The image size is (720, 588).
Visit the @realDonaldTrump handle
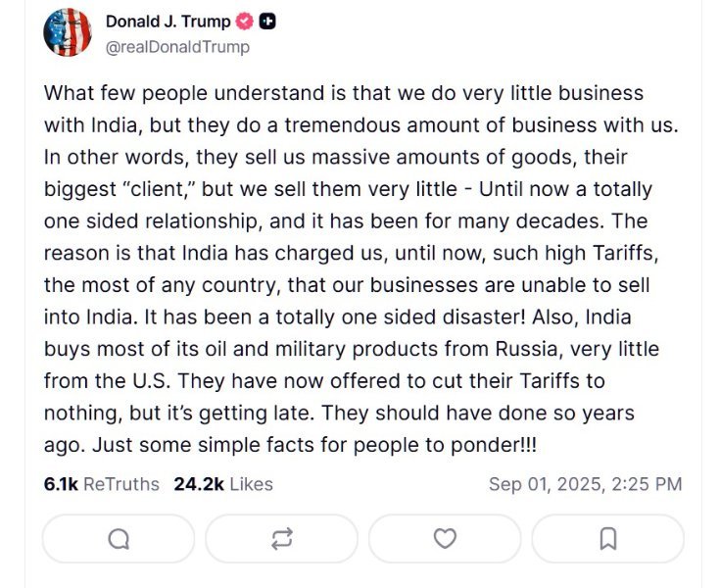point(177,46)
